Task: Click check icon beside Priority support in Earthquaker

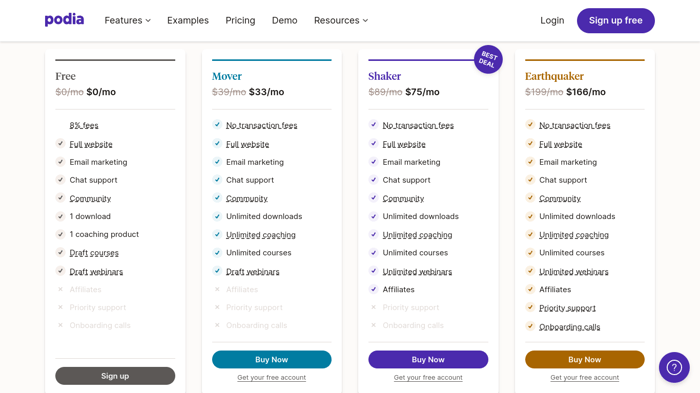Action: [x=530, y=307]
